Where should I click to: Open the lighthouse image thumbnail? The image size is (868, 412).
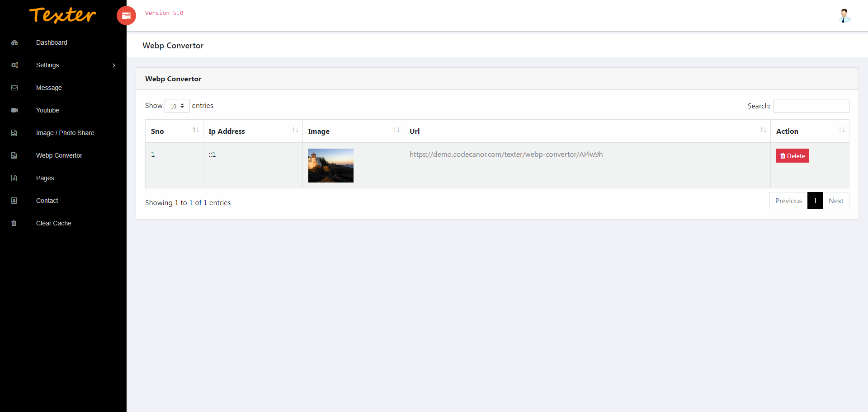click(x=331, y=166)
